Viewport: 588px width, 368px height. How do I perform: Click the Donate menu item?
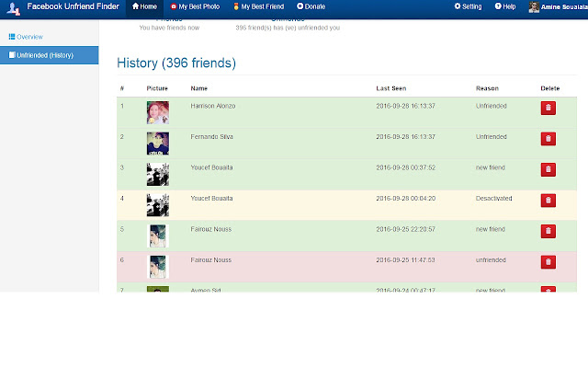coord(311,6)
